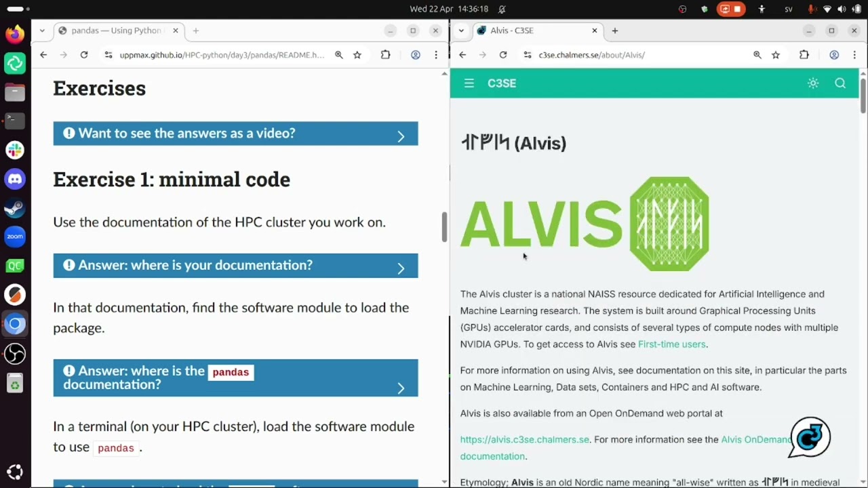Open the zoom magnifier in the left address bar
The height and width of the screenshot is (488, 868).
(x=338, y=55)
